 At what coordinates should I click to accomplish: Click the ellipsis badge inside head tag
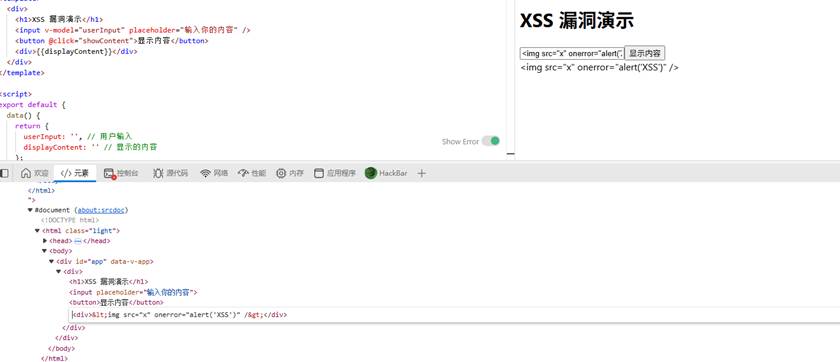pyautogui.click(x=78, y=241)
